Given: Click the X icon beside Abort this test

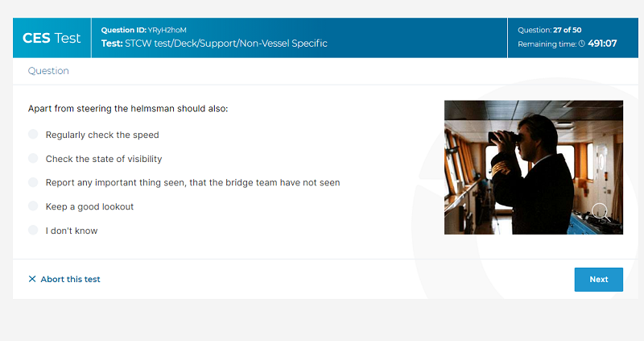Looking at the screenshot, I should pyautogui.click(x=32, y=279).
